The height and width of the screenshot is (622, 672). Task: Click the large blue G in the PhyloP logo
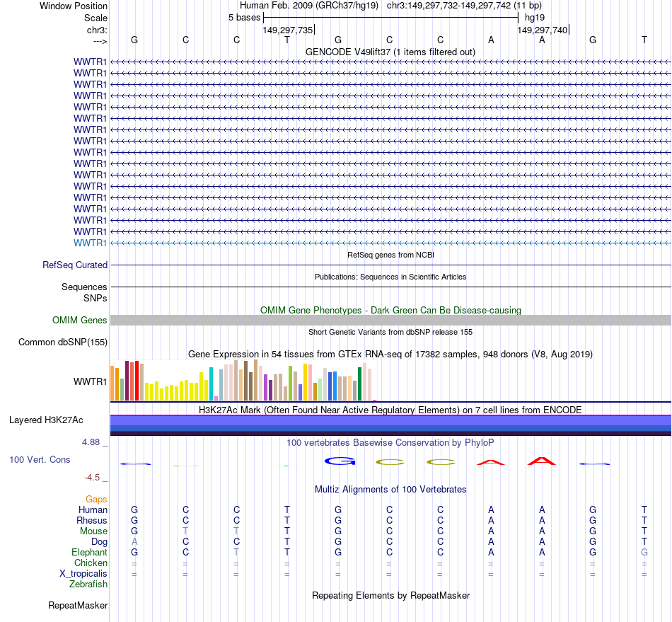[340, 461]
